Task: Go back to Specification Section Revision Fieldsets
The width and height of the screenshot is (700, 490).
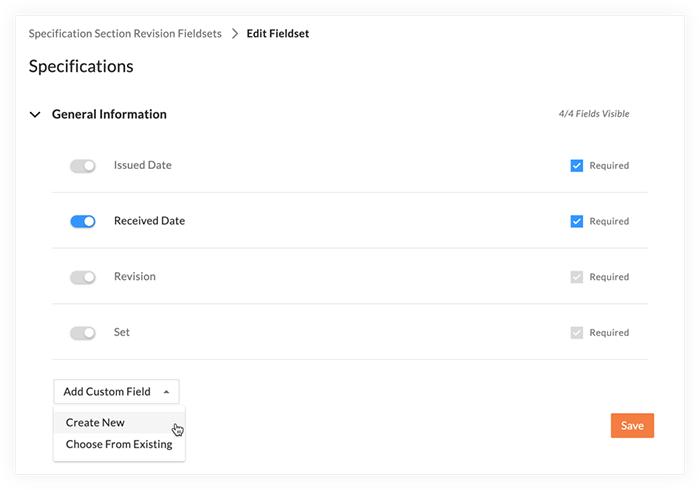Action: [125, 34]
